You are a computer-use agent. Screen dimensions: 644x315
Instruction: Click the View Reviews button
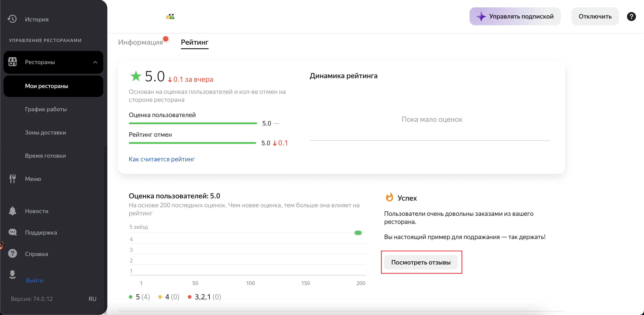pyautogui.click(x=421, y=262)
